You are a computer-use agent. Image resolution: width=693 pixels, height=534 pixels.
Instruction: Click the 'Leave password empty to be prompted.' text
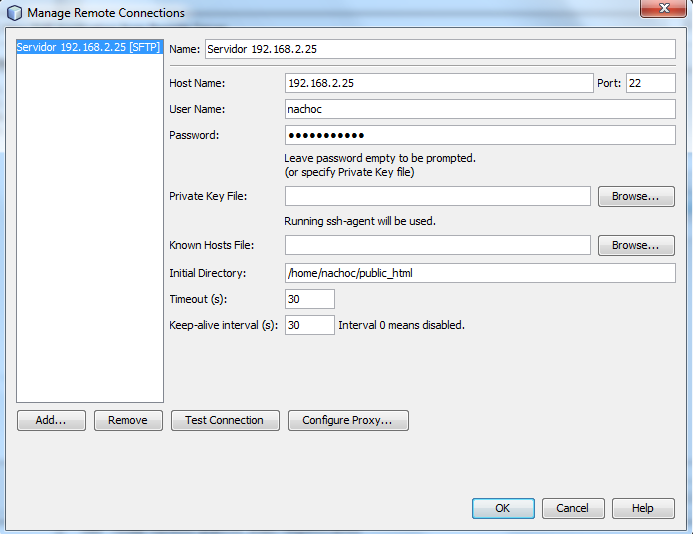[380, 158]
